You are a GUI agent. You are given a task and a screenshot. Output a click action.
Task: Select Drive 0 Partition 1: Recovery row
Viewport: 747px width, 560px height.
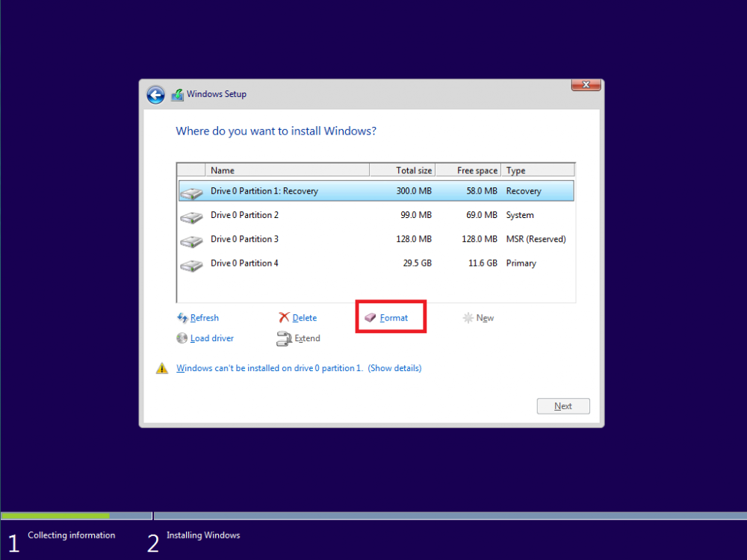point(376,191)
